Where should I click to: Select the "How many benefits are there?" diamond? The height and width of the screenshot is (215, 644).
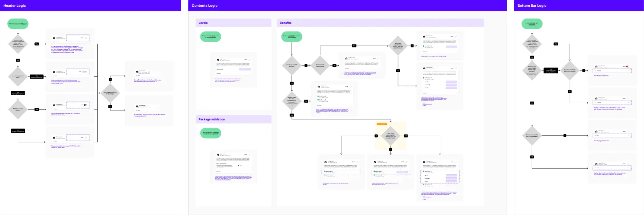[291, 66]
